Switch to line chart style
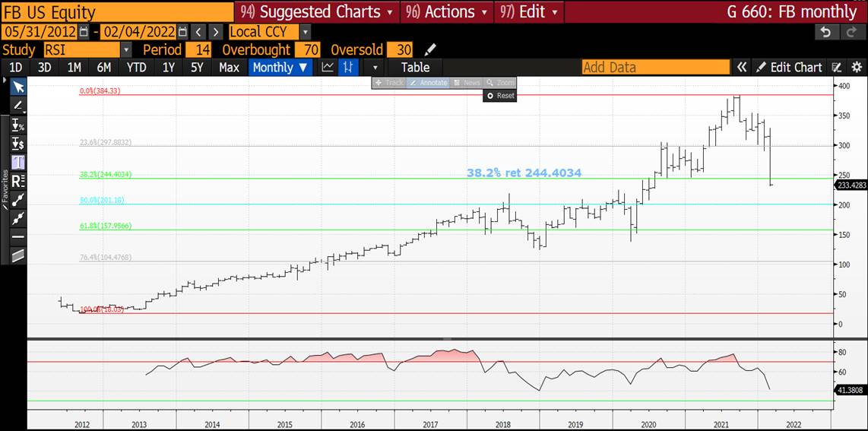 (x=328, y=68)
